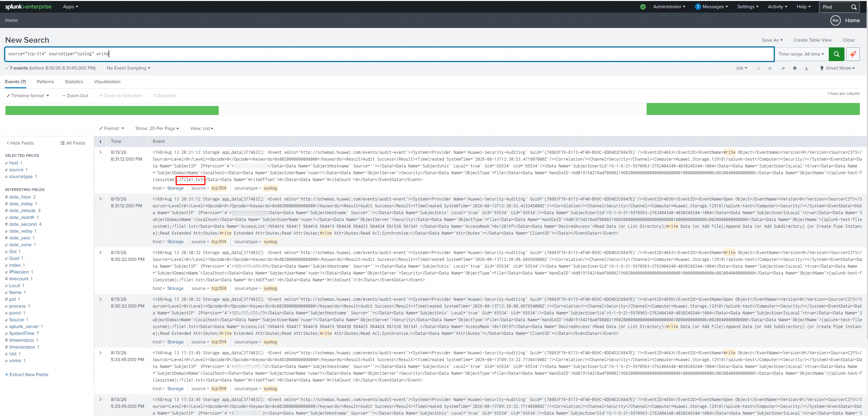Click the Splunk Enterprise logo

[x=28, y=7]
